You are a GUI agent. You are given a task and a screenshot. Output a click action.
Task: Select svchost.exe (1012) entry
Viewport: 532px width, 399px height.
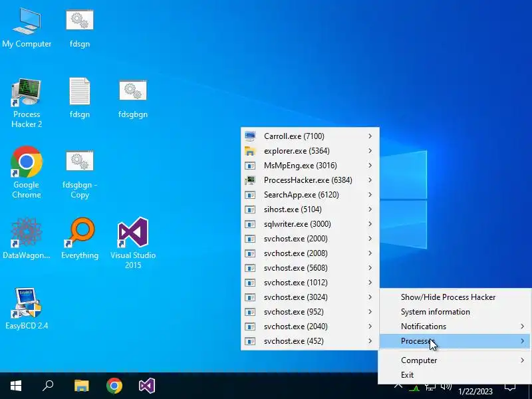coord(310,282)
